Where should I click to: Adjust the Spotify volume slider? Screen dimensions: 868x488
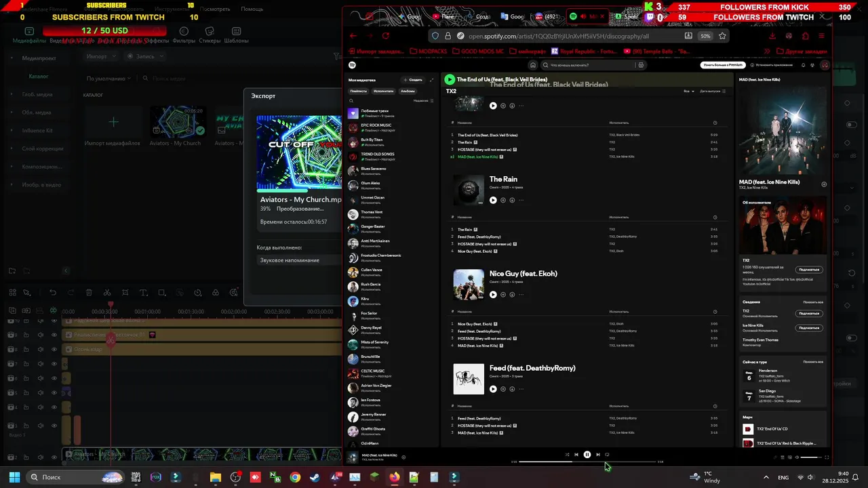click(810, 457)
